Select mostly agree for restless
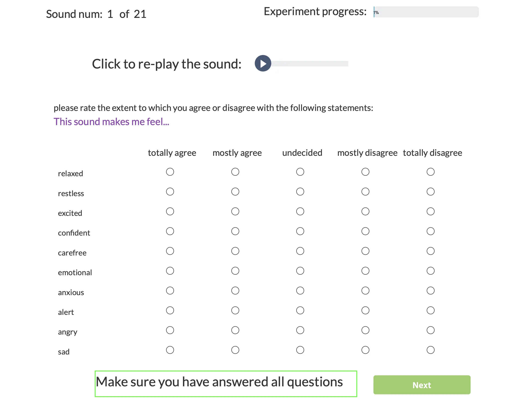Screen dimensions: 532x401 pos(235,192)
